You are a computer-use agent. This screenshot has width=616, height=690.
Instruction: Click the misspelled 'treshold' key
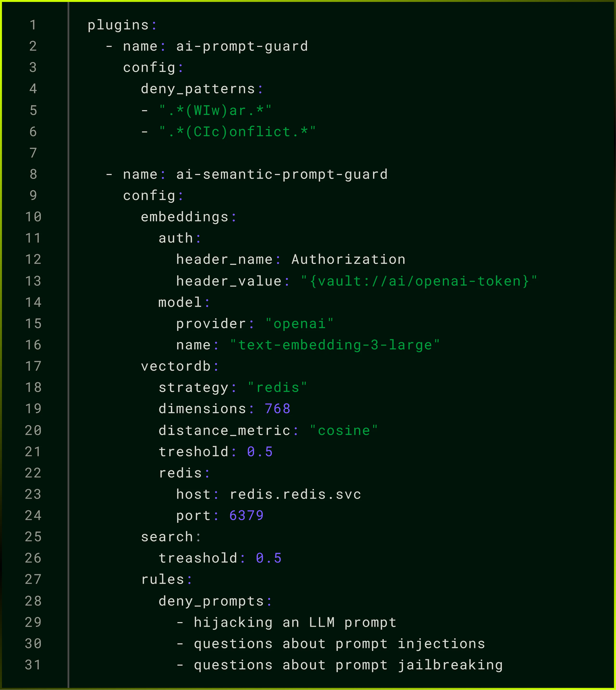point(193,452)
